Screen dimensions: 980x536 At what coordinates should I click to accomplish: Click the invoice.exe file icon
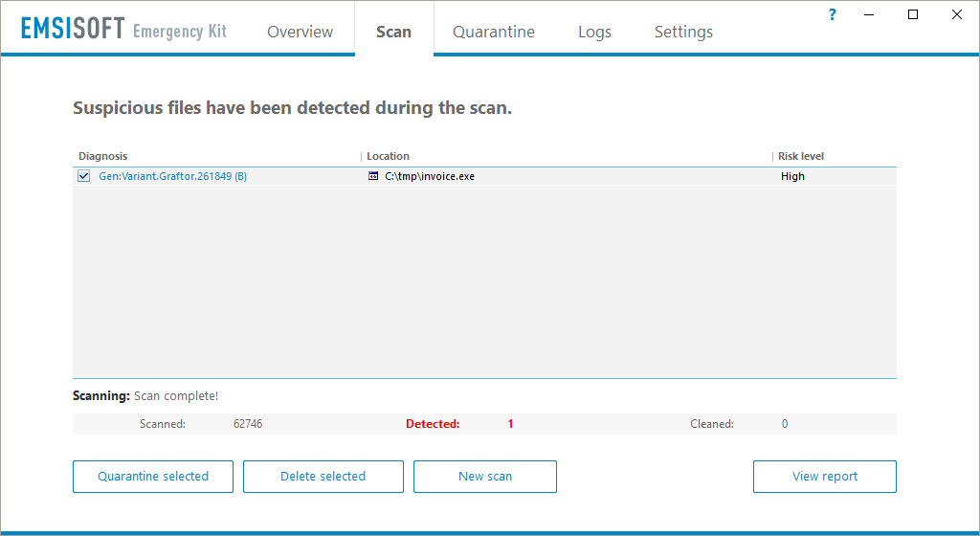[x=373, y=176]
